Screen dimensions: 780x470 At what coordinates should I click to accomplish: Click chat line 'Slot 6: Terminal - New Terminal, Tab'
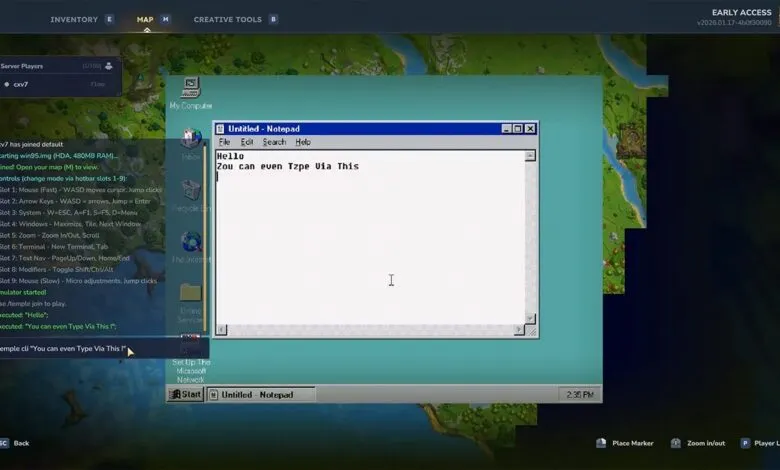(x=54, y=247)
